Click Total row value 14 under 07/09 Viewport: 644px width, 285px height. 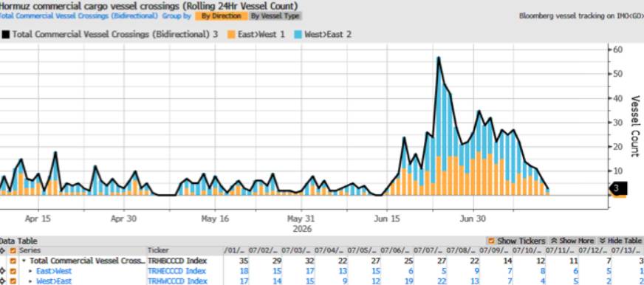[x=507, y=261]
